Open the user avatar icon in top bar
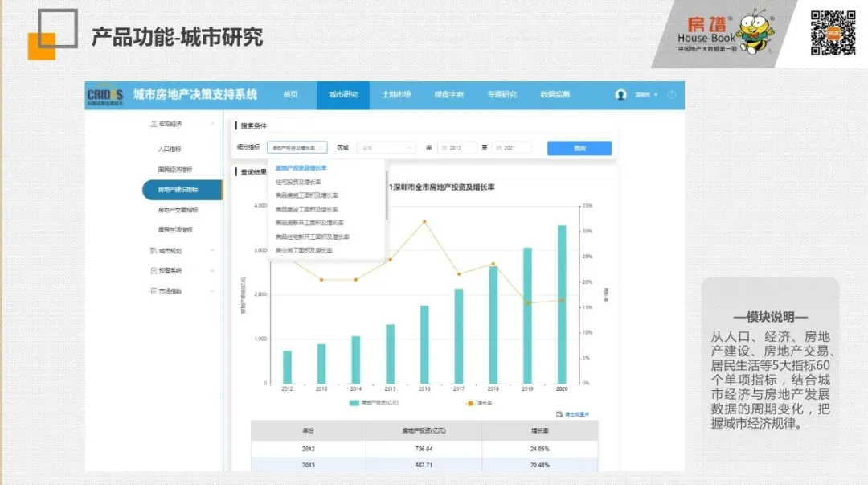 tap(620, 95)
